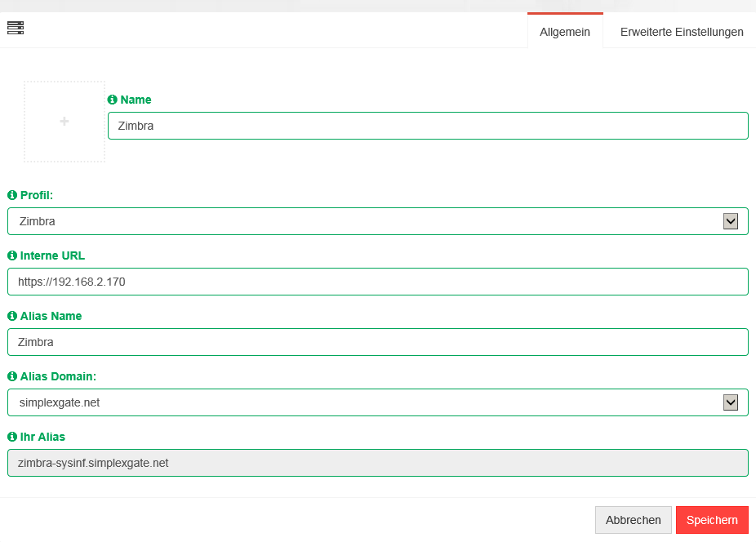This screenshot has height=542, width=756.
Task: Open the Alias Domain dropdown simplexgate.net
Action: point(378,402)
